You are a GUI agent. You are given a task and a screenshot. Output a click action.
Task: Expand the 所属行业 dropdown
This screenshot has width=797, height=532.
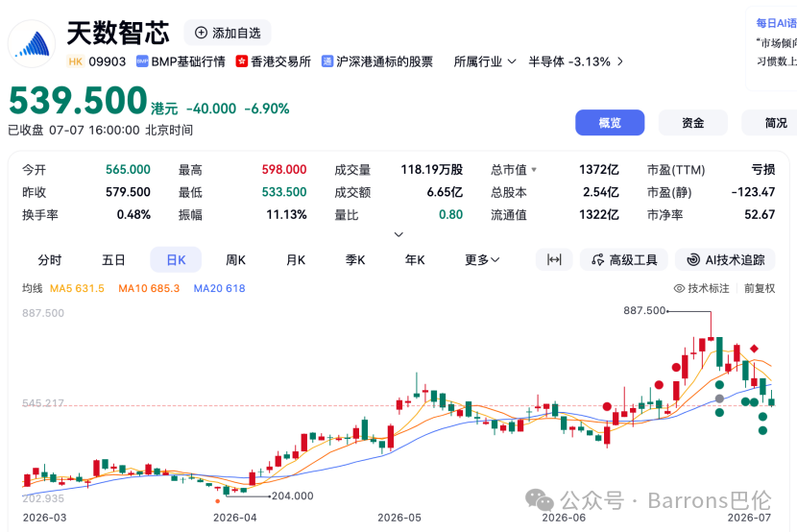pos(485,62)
